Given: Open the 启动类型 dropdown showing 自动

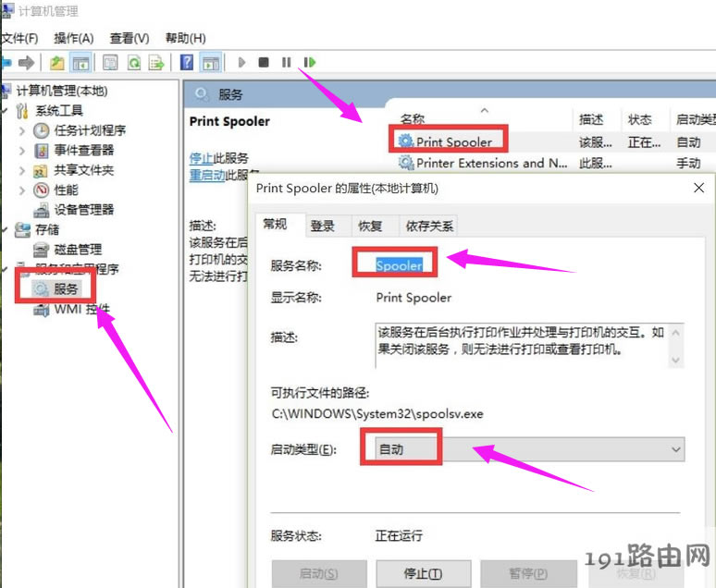Looking at the screenshot, I should [x=530, y=449].
